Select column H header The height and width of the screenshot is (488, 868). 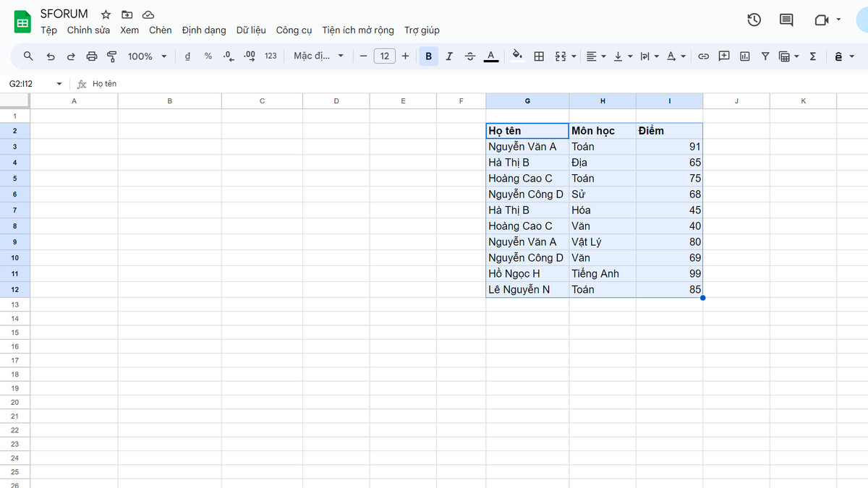tap(603, 101)
